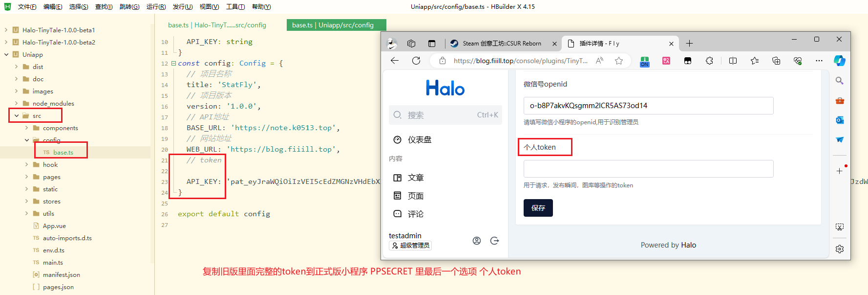Click the Halo 搜索 search box
This screenshot has height=295, width=868.
click(445, 115)
